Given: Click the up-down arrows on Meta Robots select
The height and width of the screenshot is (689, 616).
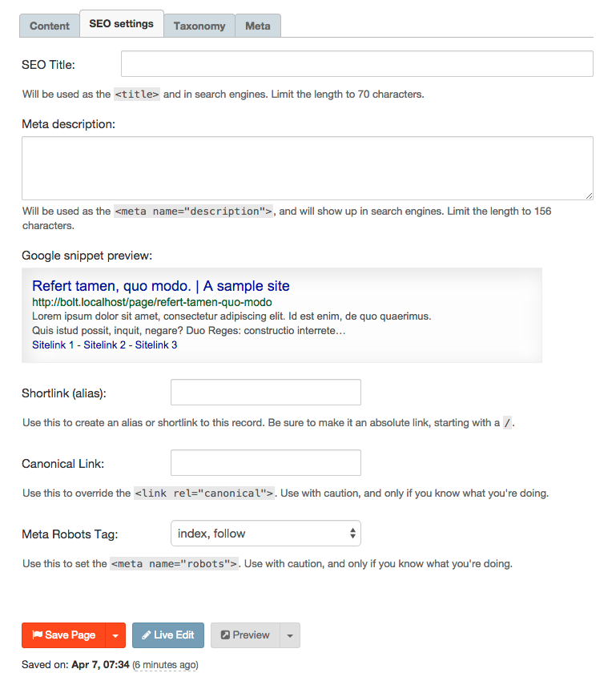Looking at the screenshot, I should pyautogui.click(x=352, y=533).
